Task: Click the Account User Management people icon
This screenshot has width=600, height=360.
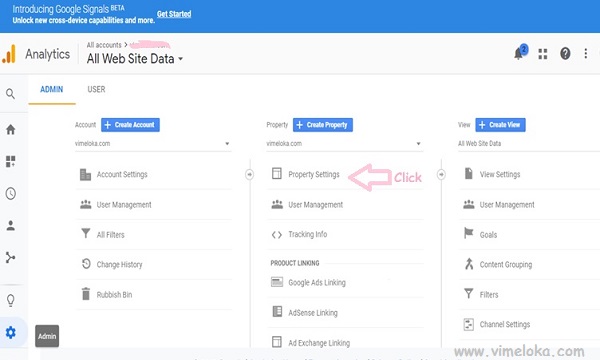Action: coord(86,204)
